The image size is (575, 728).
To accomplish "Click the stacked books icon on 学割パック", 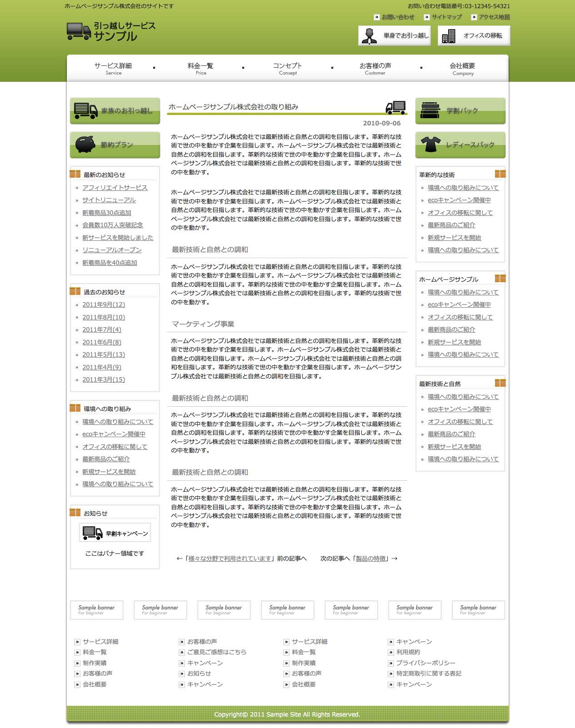I will click(430, 110).
